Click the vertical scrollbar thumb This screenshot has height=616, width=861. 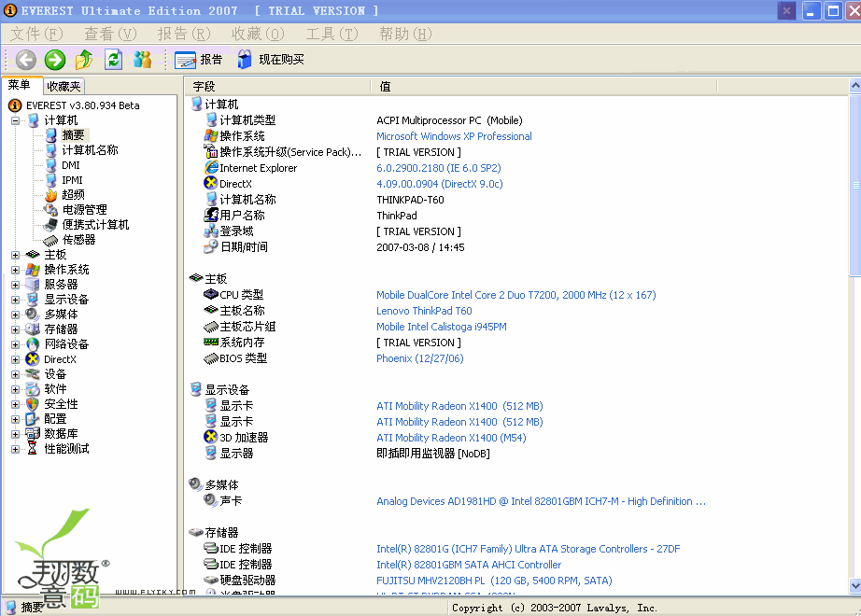tap(855, 185)
